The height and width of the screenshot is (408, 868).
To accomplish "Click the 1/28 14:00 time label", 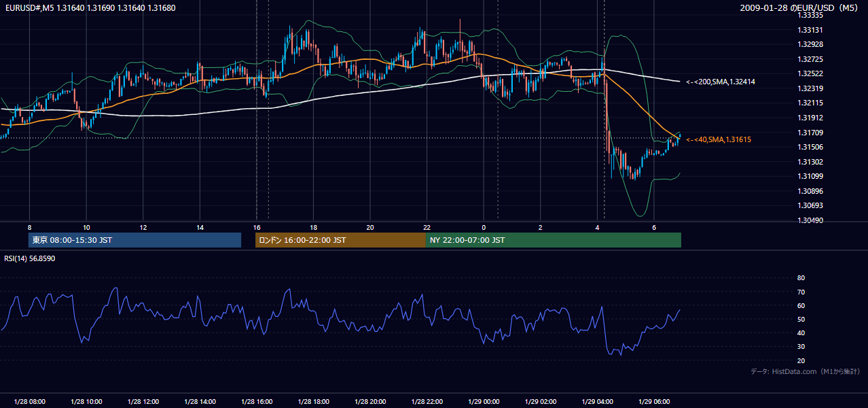I will point(200,402).
